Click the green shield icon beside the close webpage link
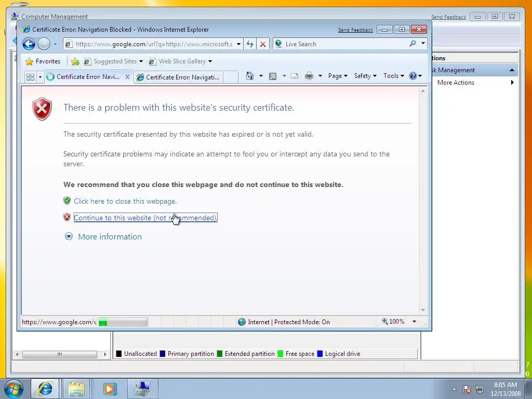532x399 pixels. click(67, 201)
